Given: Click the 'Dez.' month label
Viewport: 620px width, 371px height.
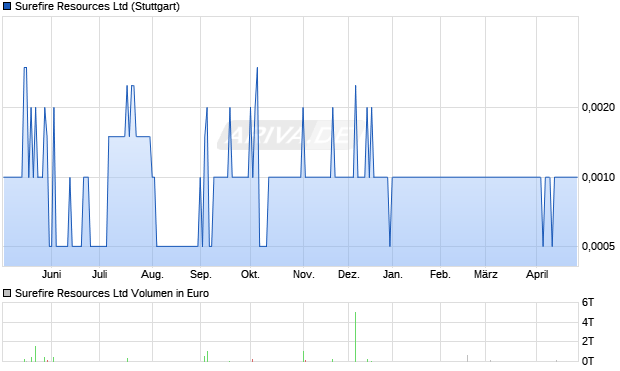Looking at the screenshot, I should coord(349,274).
